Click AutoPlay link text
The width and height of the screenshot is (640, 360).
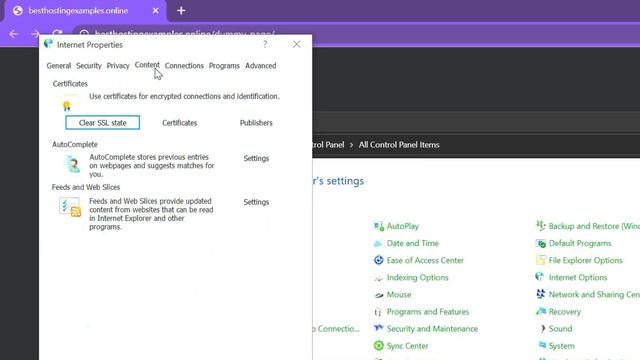[402, 226]
